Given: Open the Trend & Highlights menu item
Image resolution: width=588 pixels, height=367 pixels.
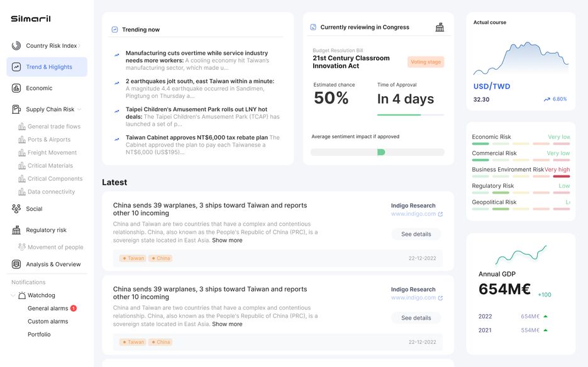Looking at the screenshot, I should tap(47, 67).
